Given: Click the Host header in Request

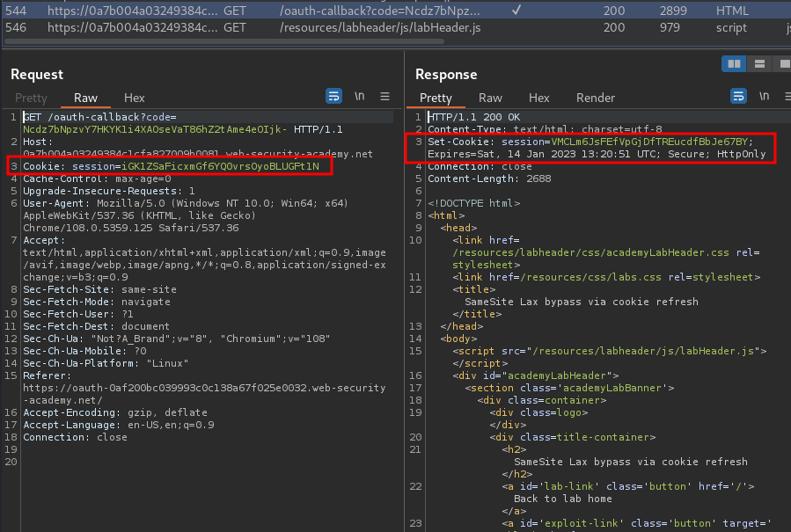Looking at the screenshot, I should point(198,148).
